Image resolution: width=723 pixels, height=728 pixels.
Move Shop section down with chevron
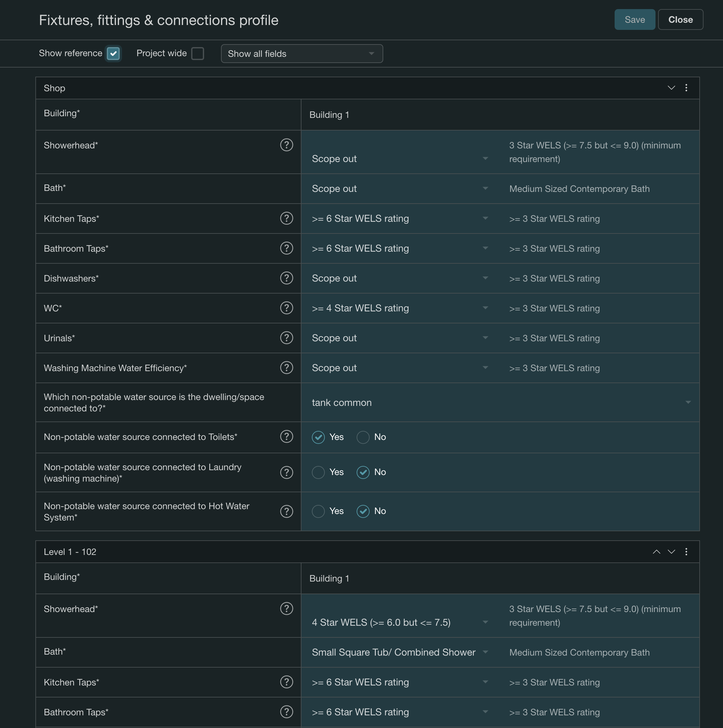pyautogui.click(x=671, y=88)
